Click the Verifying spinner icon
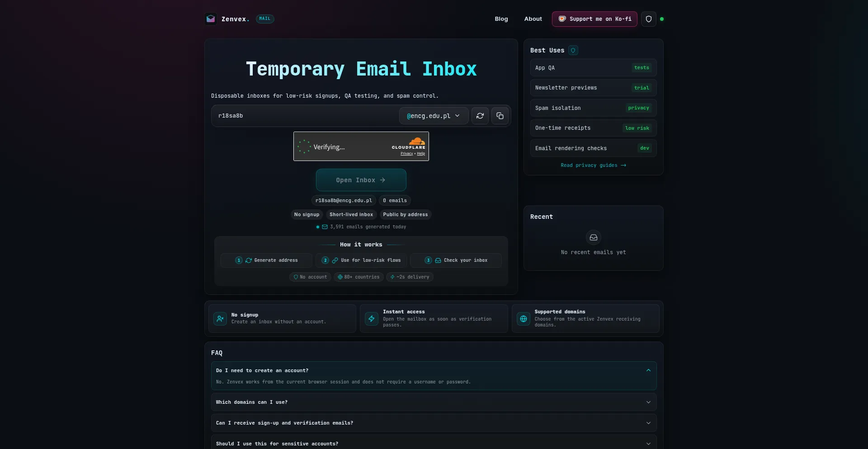Image resolution: width=868 pixels, height=449 pixels. [304, 147]
